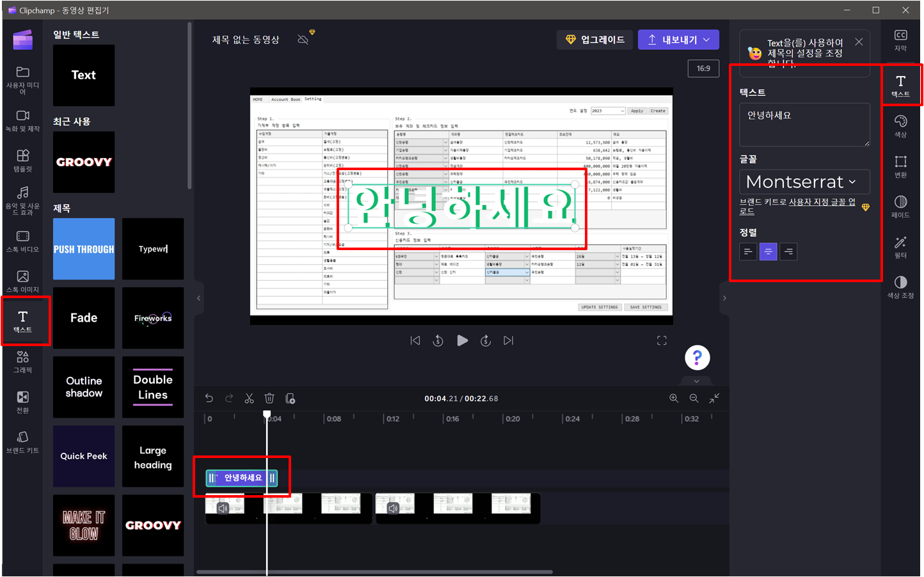
Task: Duplicate the selected clip
Action: 290,398
